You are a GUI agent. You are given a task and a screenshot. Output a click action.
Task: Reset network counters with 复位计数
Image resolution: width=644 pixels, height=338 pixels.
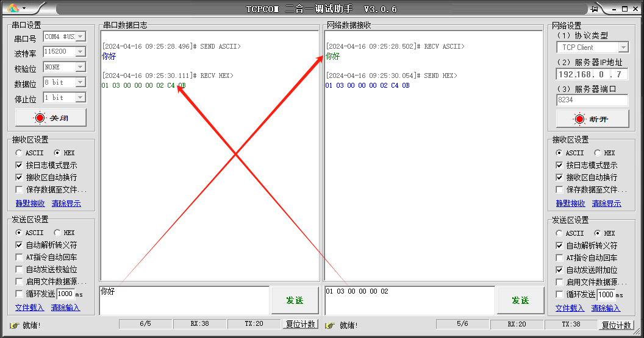[616, 325]
